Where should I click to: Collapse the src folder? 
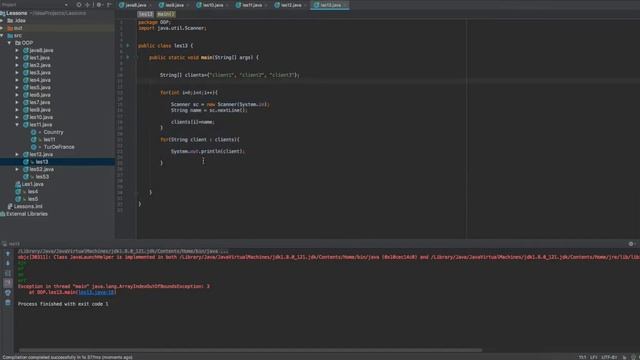[x=2, y=36]
